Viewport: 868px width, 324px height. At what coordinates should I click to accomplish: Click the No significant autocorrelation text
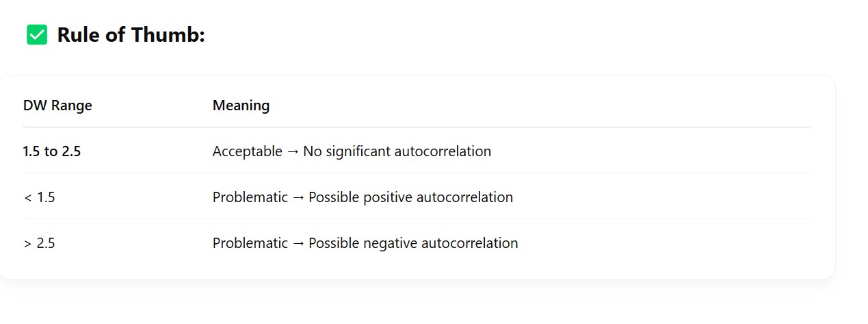[397, 151]
